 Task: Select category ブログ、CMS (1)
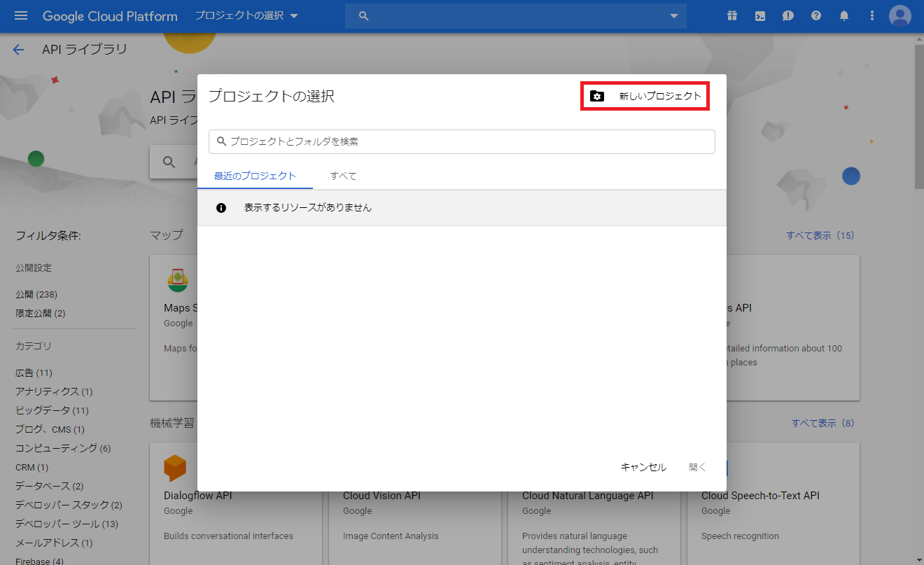click(x=50, y=429)
